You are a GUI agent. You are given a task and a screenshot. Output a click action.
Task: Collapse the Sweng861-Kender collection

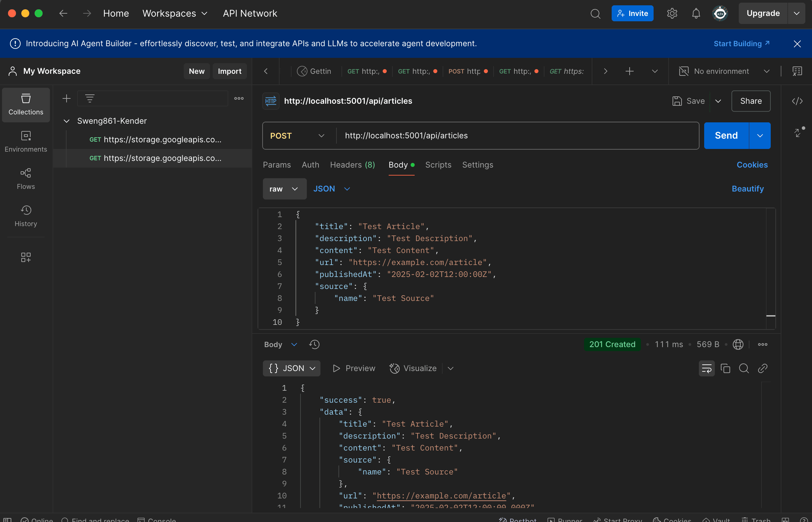click(67, 121)
